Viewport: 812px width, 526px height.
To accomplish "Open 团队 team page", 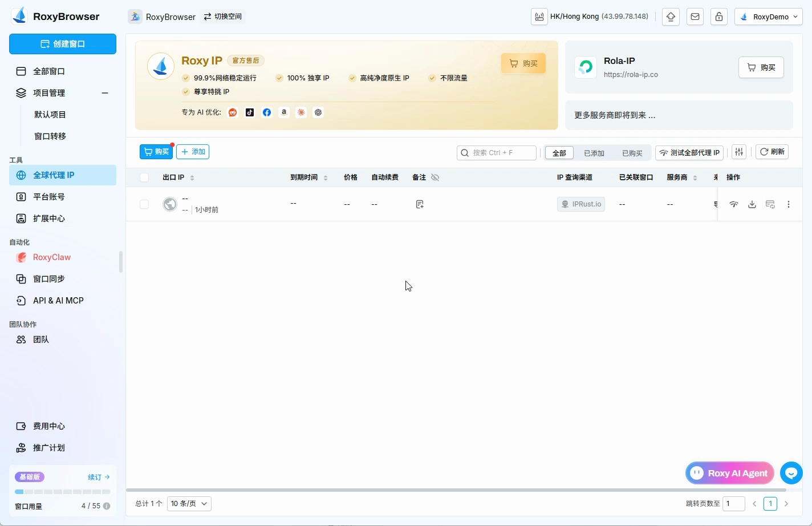I will click(x=63, y=339).
